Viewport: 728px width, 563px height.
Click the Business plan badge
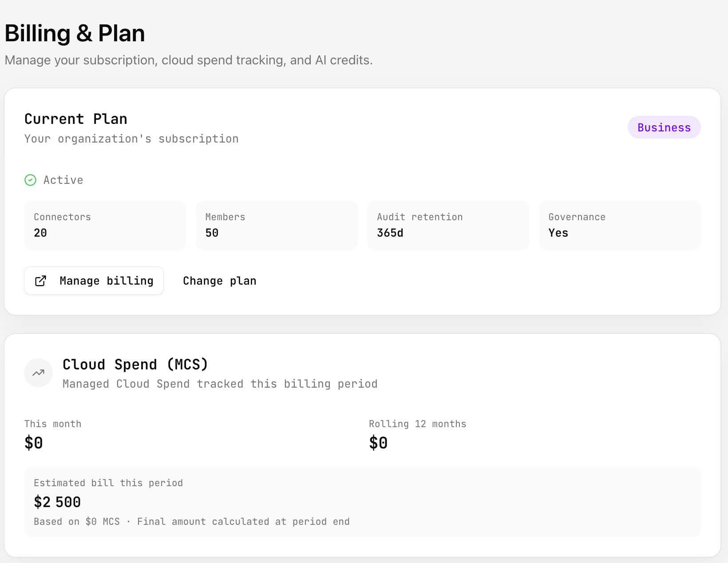click(664, 127)
